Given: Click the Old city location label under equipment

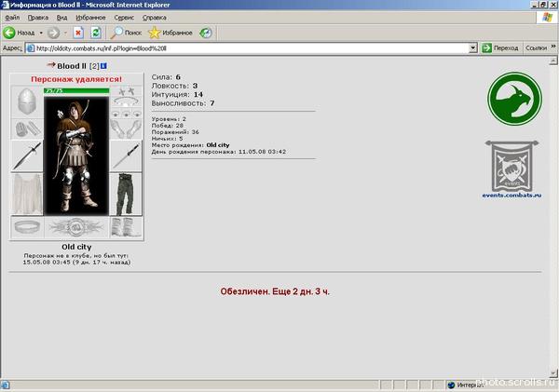Looking at the screenshot, I should click(x=76, y=247).
